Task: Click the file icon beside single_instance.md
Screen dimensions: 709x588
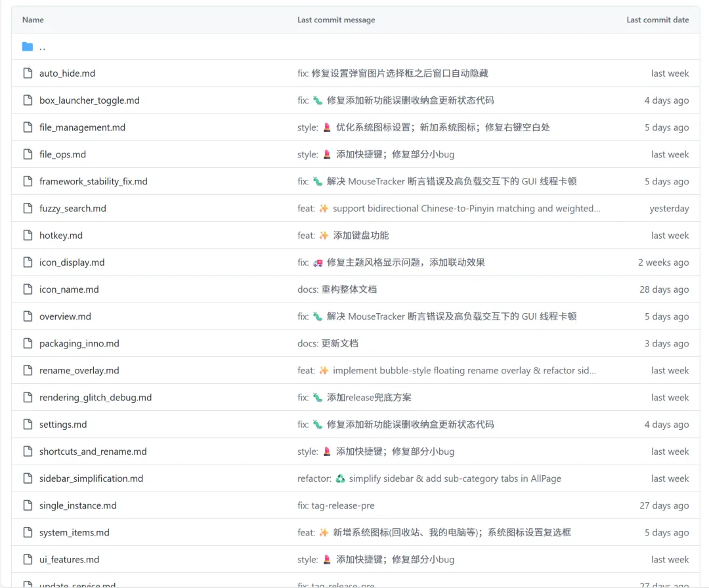Action: [x=28, y=505]
